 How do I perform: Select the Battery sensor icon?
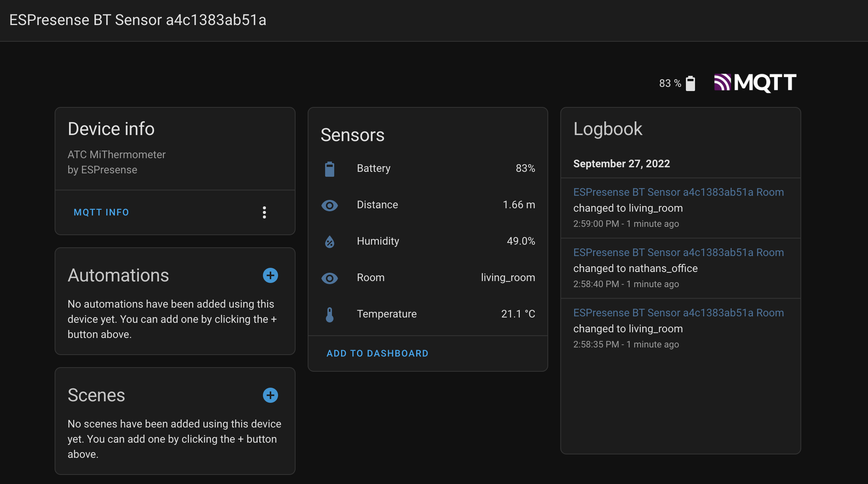tap(330, 169)
